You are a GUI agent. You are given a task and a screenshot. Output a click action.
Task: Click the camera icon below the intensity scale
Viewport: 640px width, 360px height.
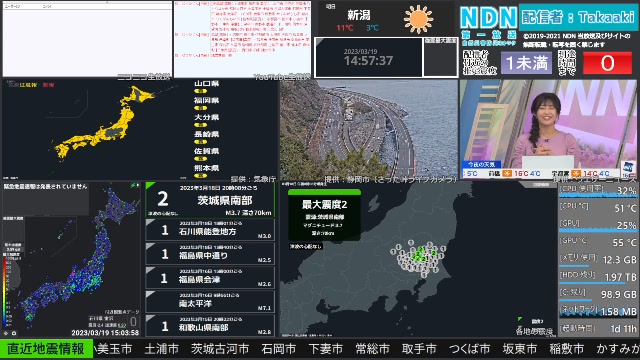tap(14, 333)
